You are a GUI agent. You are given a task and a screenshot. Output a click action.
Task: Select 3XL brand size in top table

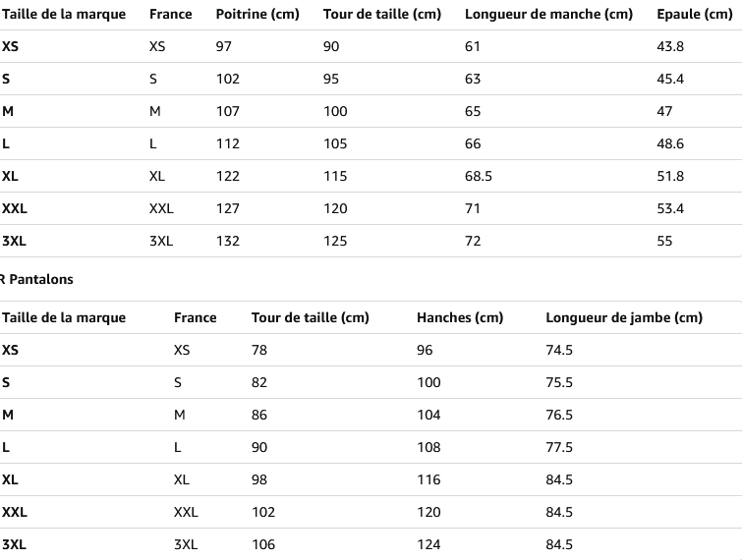pos(14,241)
